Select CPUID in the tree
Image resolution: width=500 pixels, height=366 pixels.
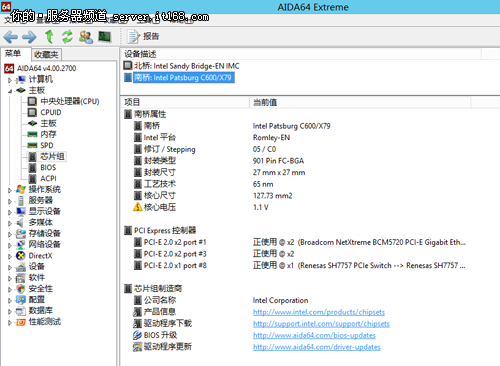(51, 112)
